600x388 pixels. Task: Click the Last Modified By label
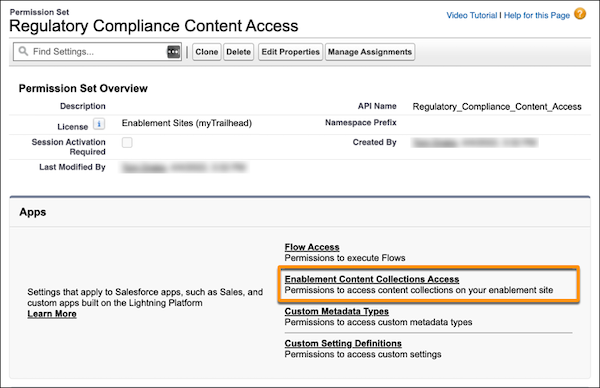click(x=72, y=167)
